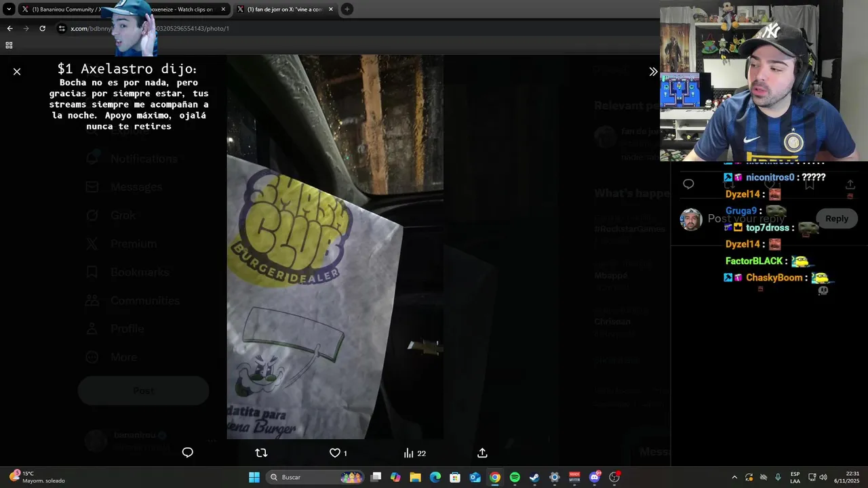Open a new browser tab with the plus button
This screenshot has width=868, height=488.
click(347, 9)
